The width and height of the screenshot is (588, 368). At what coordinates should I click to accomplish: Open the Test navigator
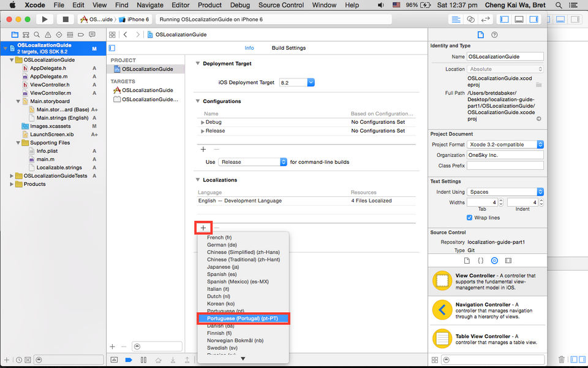59,34
